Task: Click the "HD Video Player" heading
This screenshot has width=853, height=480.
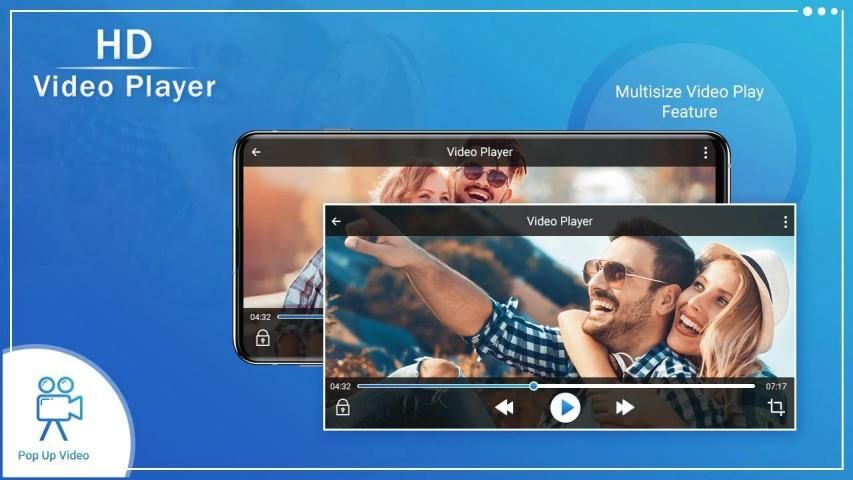Action: (124, 66)
